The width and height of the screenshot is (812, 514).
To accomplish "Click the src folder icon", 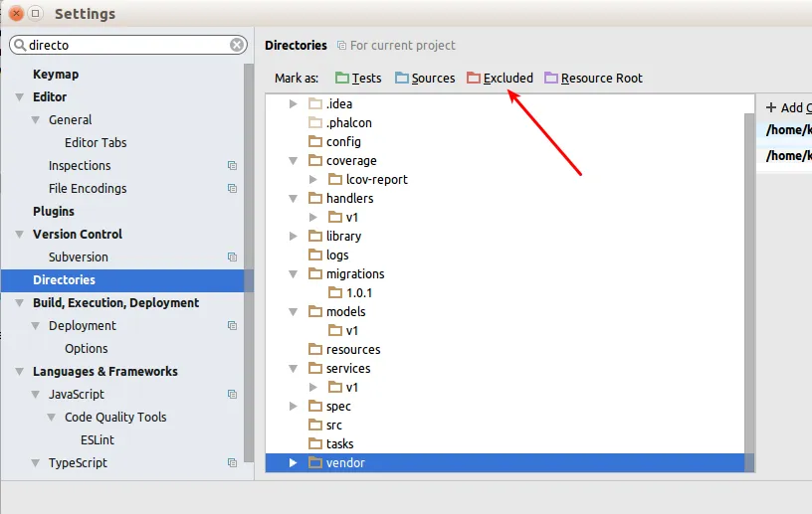I will [x=315, y=425].
